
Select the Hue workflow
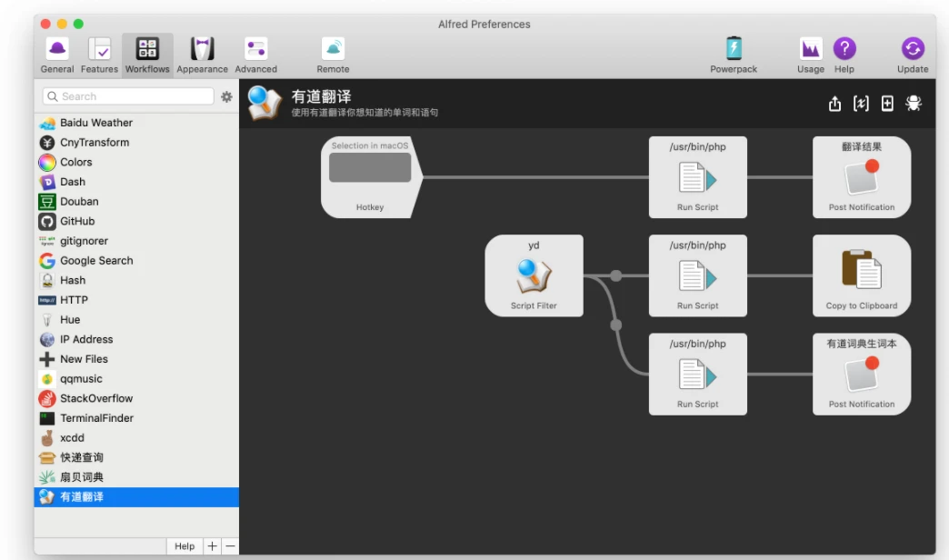136,320
